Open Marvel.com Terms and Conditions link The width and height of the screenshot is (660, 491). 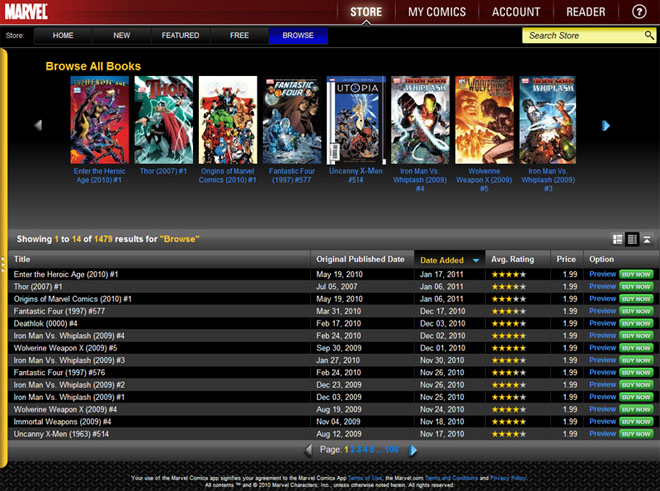click(x=451, y=478)
